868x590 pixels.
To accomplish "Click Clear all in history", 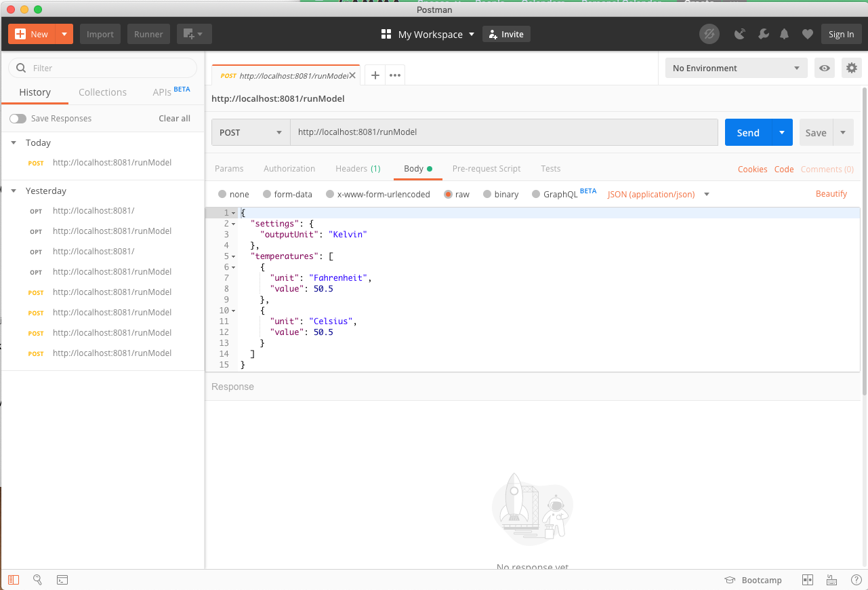I will 174,119.
